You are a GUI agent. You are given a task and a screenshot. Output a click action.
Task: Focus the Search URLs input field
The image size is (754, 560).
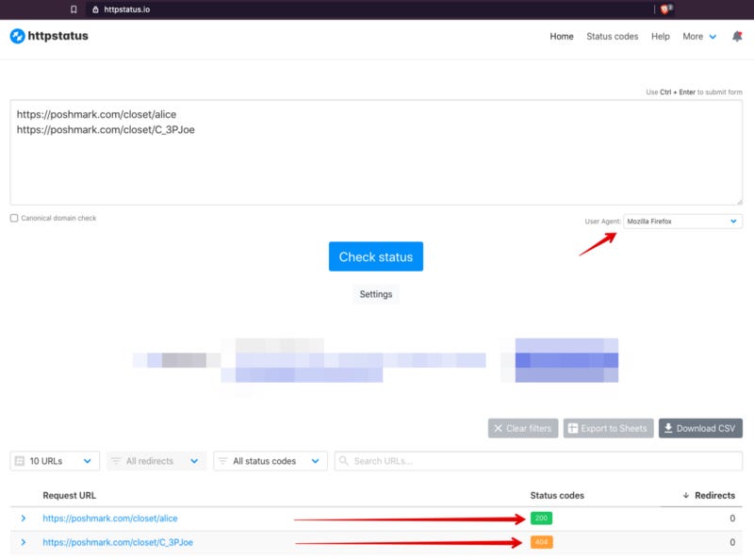[x=538, y=461]
